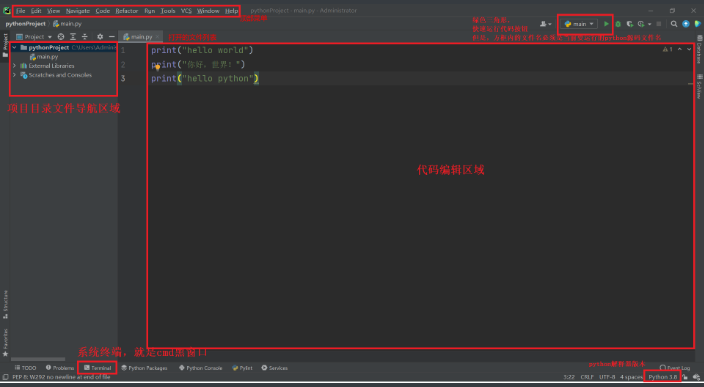Open the main run configuration dropdown
Image resolution: width=704 pixels, height=387 pixels.
(x=579, y=24)
